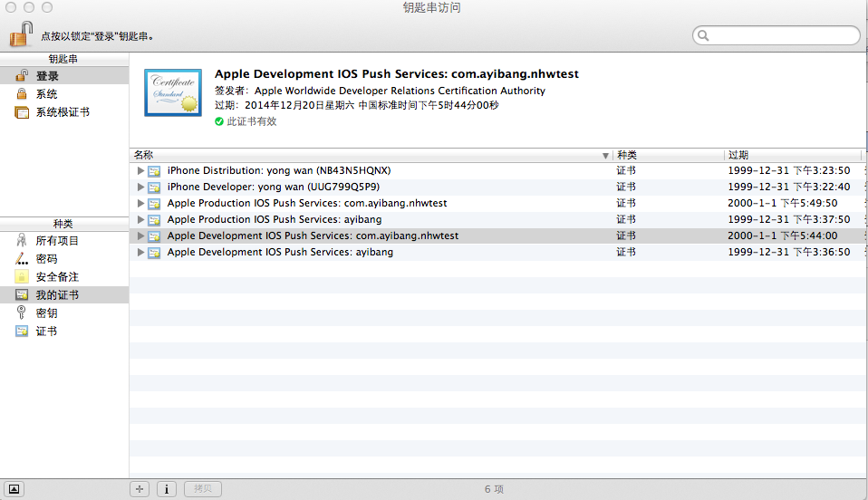Select the 系统根证书 keychain
Image resolution: width=868 pixels, height=500 pixels.
pos(64,112)
